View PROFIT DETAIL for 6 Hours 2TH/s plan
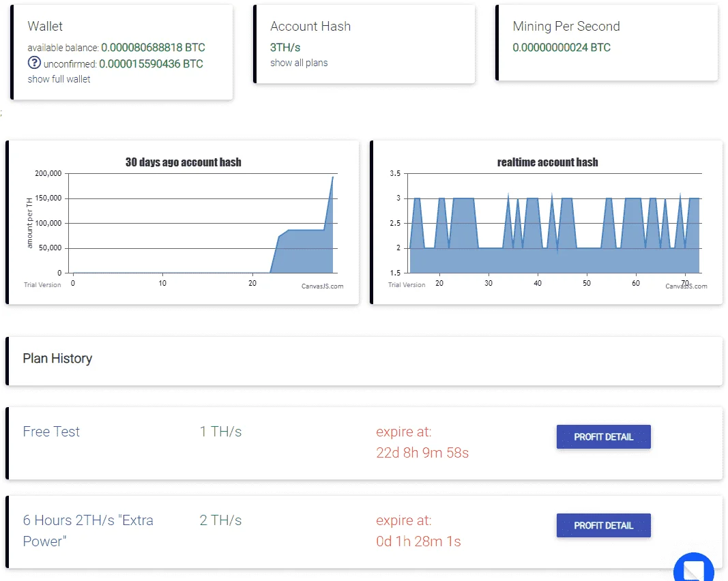Viewport: 728px width, 581px height. coord(604,525)
